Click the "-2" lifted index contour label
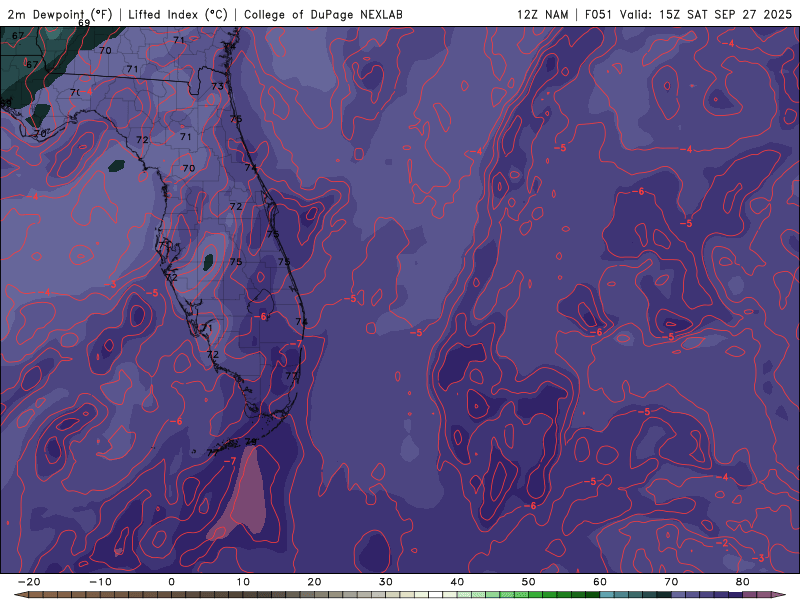 pyautogui.click(x=722, y=543)
